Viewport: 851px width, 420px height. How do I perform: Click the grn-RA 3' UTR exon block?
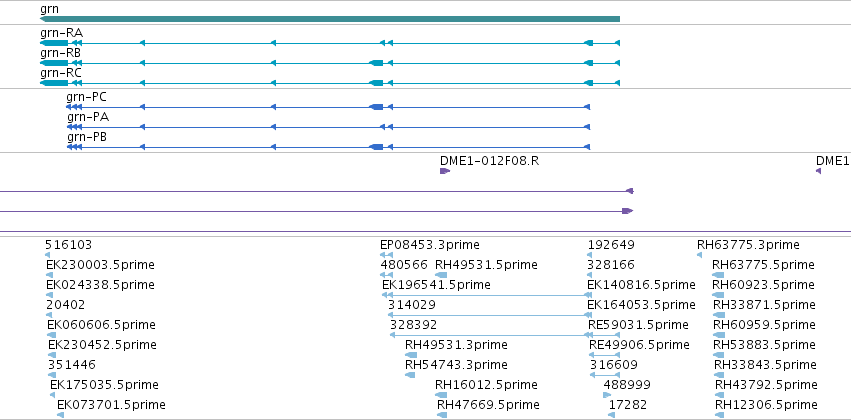point(54,43)
